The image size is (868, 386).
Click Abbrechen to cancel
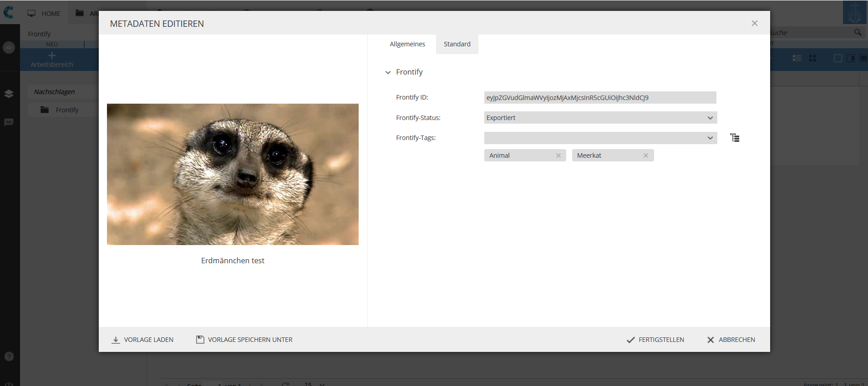point(731,340)
